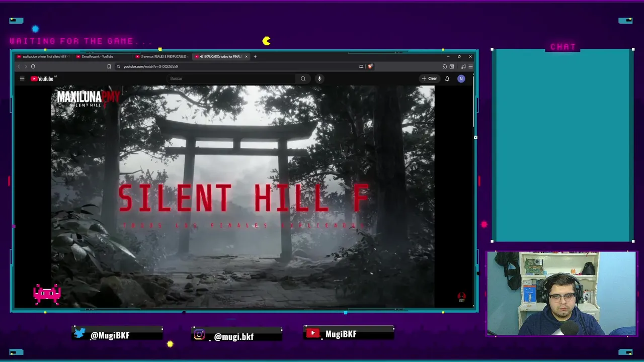The height and width of the screenshot is (362, 644).
Task: Switch to the explicacion primer final silent hill tab
Action: pyautogui.click(x=44, y=56)
